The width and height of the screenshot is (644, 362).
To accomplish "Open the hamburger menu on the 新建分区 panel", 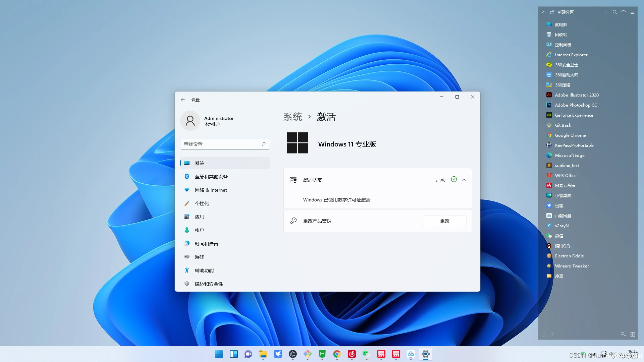I will point(633,12).
